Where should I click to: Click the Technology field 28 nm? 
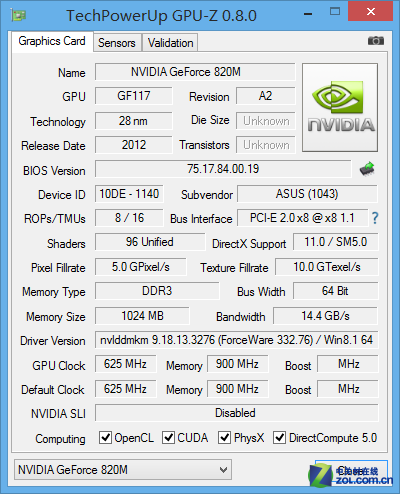(x=134, y=121)
